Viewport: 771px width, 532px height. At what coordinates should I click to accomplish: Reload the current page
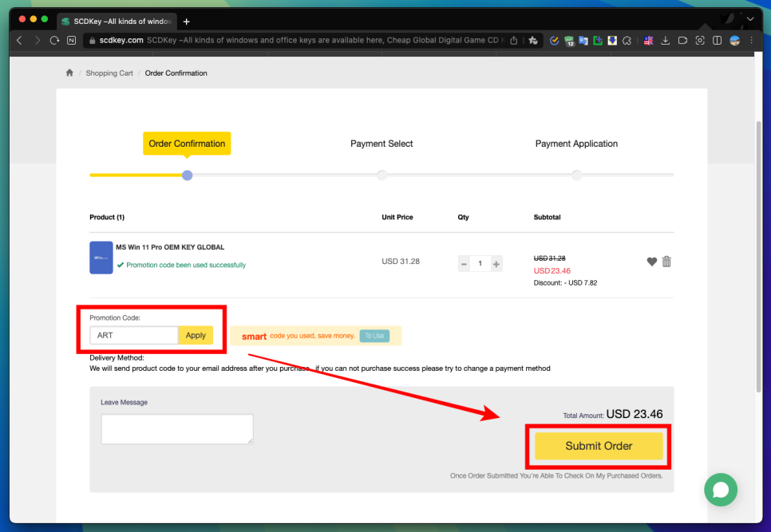[54, 41]
